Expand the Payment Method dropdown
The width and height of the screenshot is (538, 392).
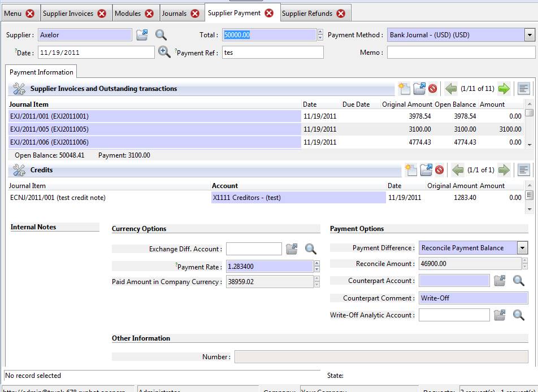click(x=530, y=35)
